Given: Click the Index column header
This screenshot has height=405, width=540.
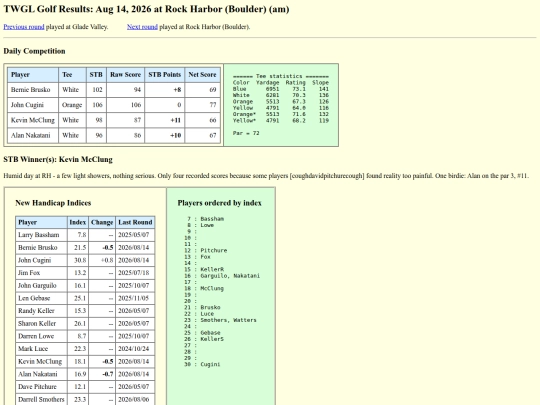Looking at the screenshot, I should click(x=78, y=222).
